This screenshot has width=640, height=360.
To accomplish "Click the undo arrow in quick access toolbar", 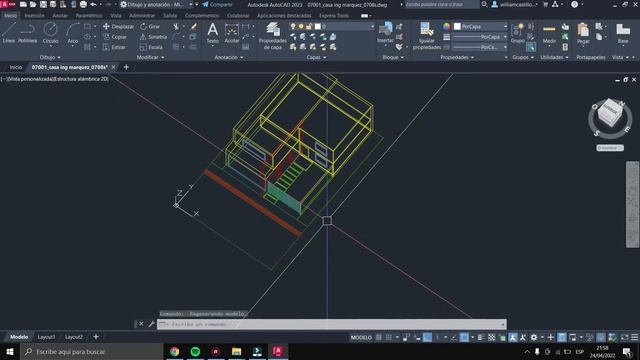I will [x=93, y=4].
